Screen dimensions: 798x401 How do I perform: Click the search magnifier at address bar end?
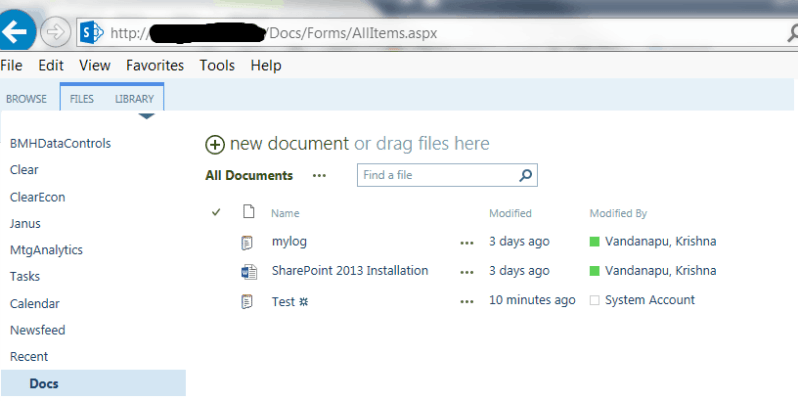click(792, 34)
